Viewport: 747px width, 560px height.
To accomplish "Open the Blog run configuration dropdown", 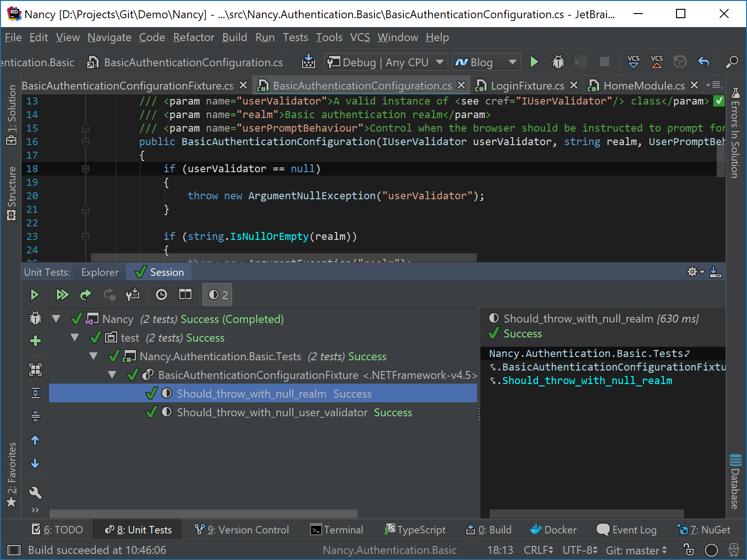I will point(486,62).
